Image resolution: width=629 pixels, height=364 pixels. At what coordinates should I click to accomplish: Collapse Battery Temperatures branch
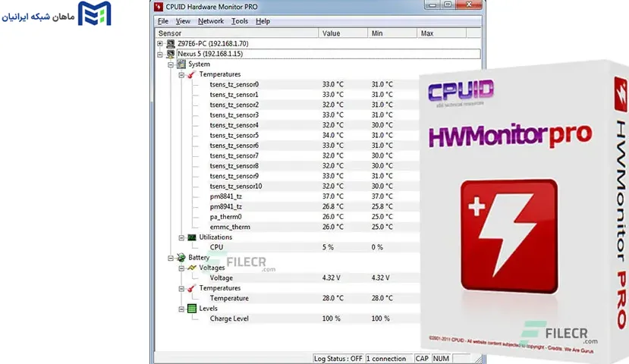click(x=181, y=288)
